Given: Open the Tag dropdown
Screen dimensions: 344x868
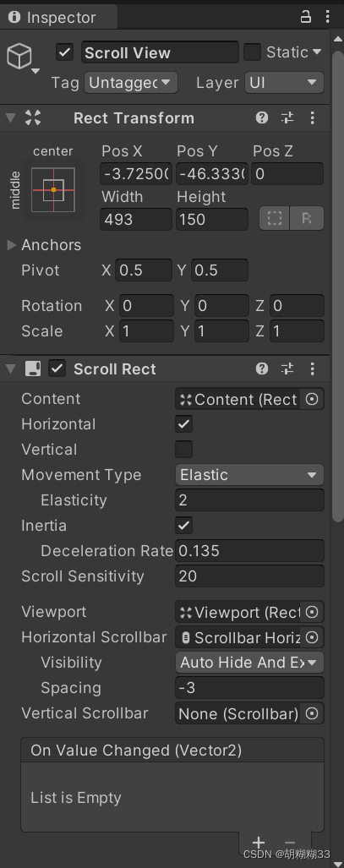Looking at the screenshot, I should click(131, 83).
